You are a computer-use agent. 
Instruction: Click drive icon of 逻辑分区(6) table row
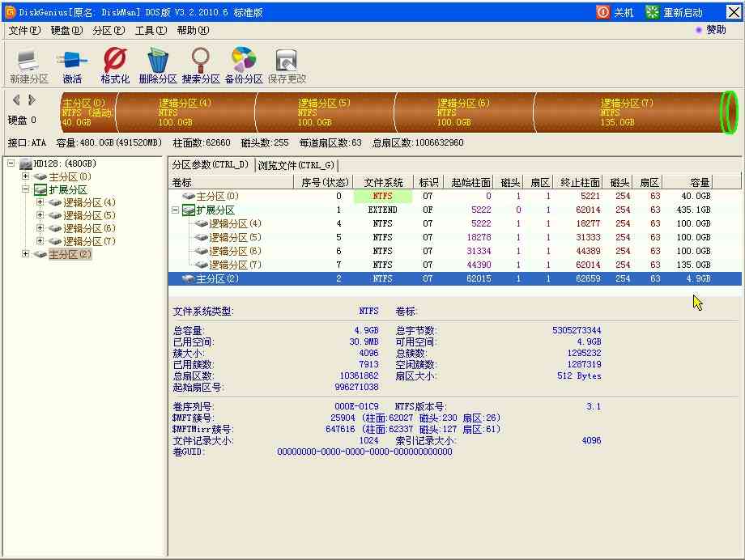tap(202, 251)
